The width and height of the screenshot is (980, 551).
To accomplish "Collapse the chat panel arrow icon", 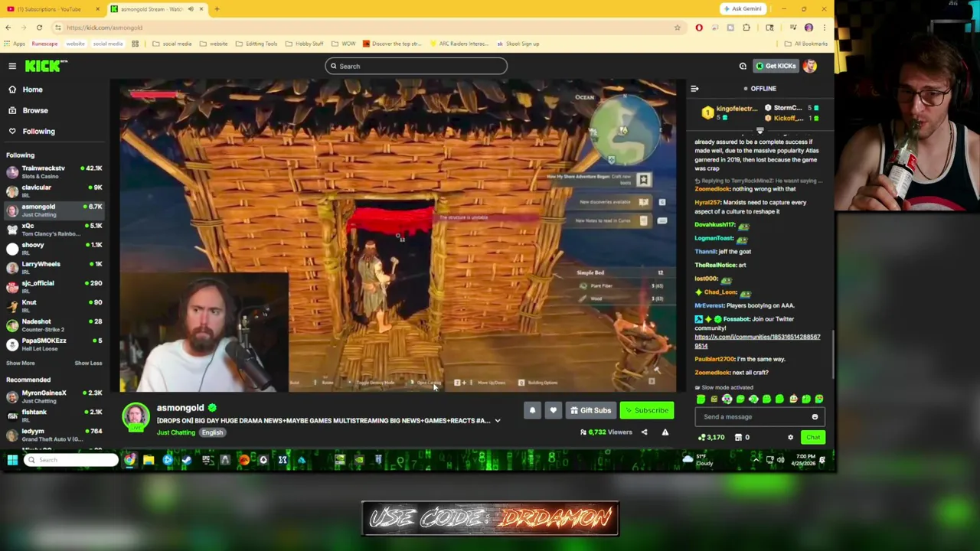I will [x=694, y=89].
